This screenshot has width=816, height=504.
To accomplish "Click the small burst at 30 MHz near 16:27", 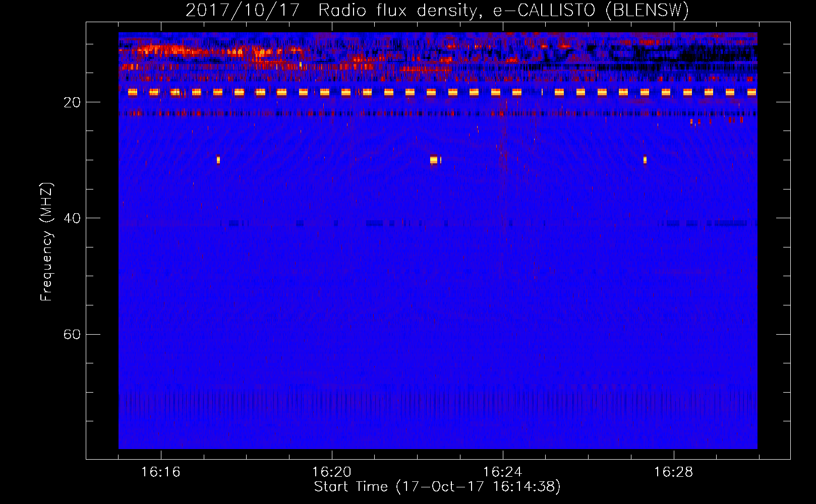I will coord(645,160).
